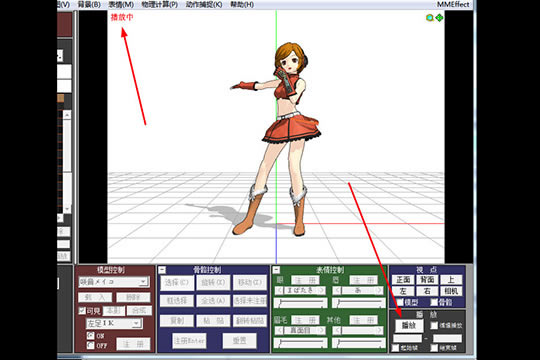Screen dimensions: 540x360
Task: Click the eyebrow morph slider
Action: coord(300,343)
